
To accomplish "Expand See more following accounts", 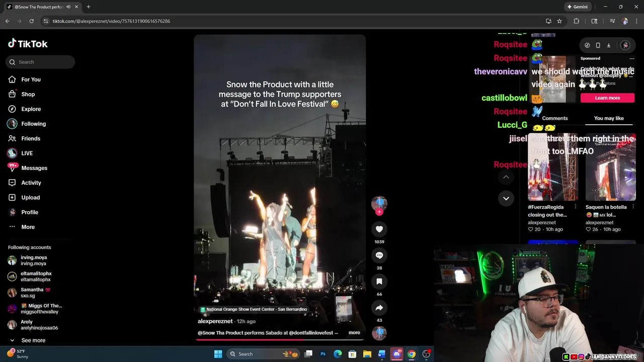I will click(28, 340).
